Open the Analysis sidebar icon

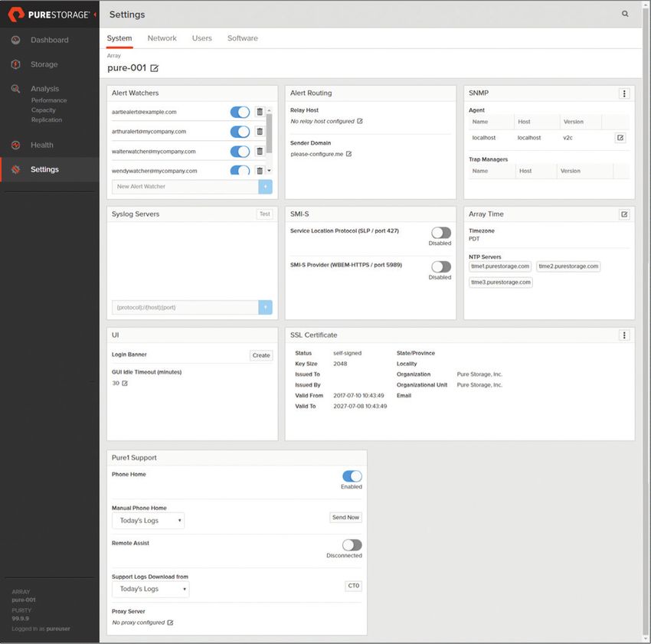coord(16,88)
